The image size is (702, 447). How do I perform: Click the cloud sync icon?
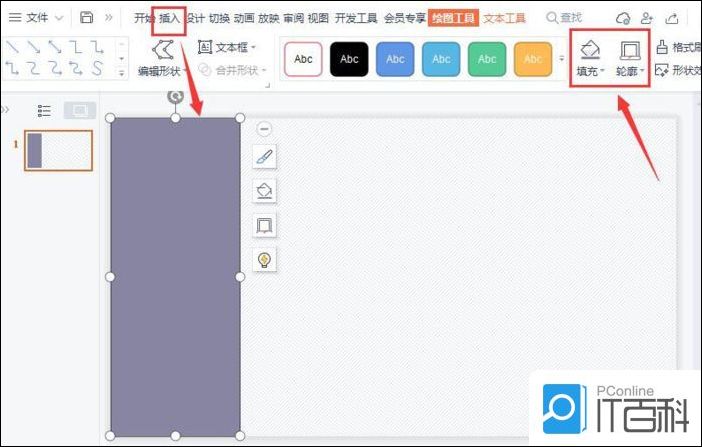pos(623,18)
